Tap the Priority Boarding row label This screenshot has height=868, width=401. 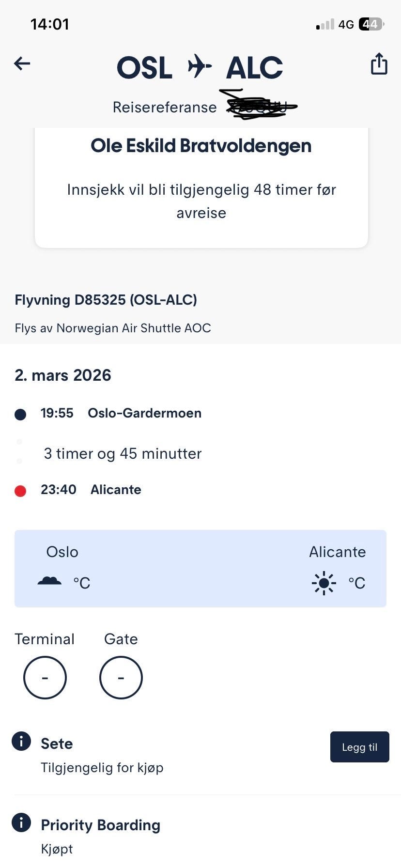coord(100,825)
